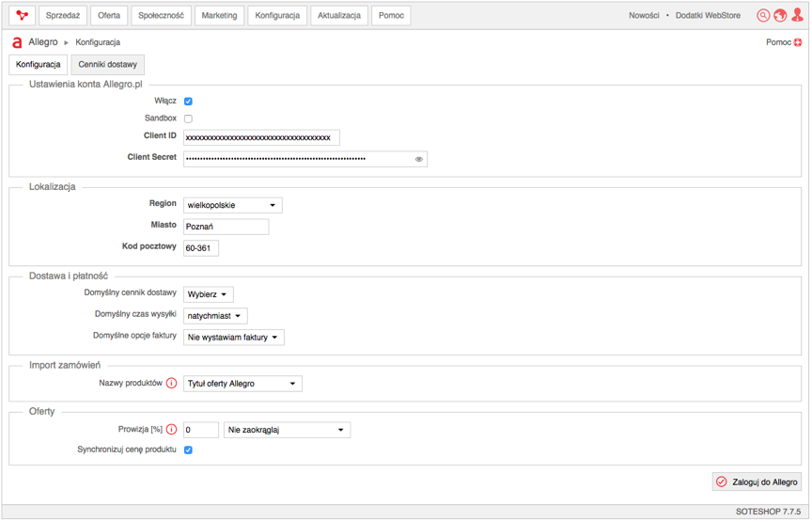Reveal Client Secret with eye icon
Image resolution: width=812 pixels, height=521 pixels.
419,159
